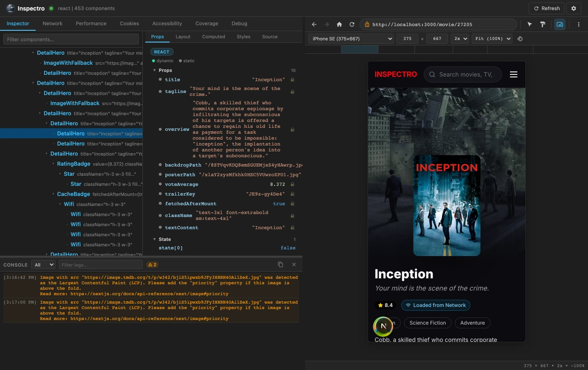Click the viewport height field showing 667
This screenshot has height=370, width=588.
[437, 39]
